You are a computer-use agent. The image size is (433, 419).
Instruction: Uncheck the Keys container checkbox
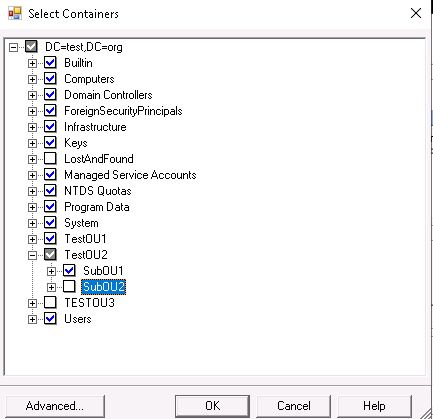tap(50, 142)
